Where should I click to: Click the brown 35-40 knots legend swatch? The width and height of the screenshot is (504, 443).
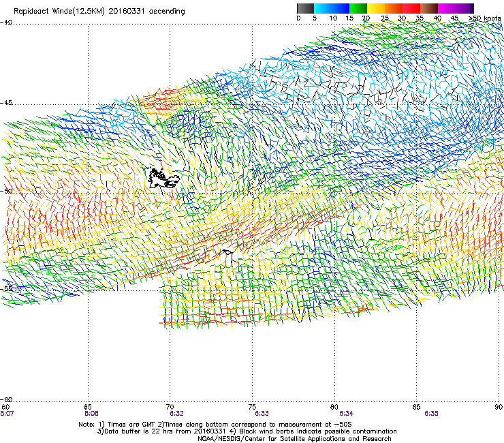[429, 8]
